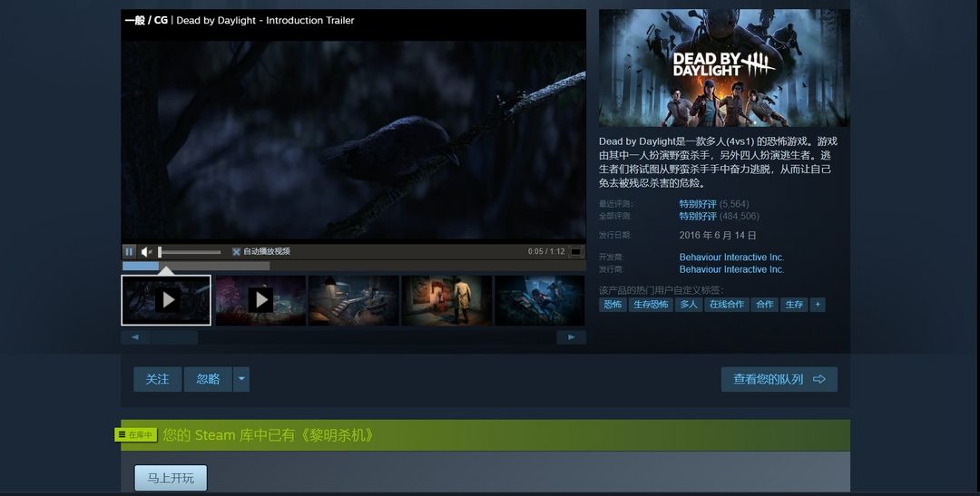Click the release date 2016 年 6 月 14 日
Image resolution: width=980 pixels, height=496 pixels.
click(x=718, y=236)
